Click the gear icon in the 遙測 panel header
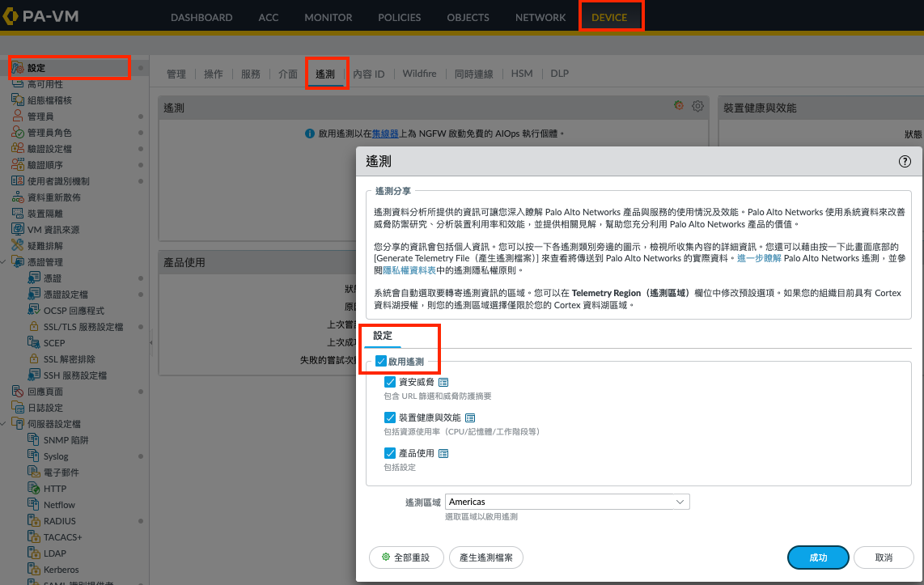The image size is (924, 585). tap(697, 106)
